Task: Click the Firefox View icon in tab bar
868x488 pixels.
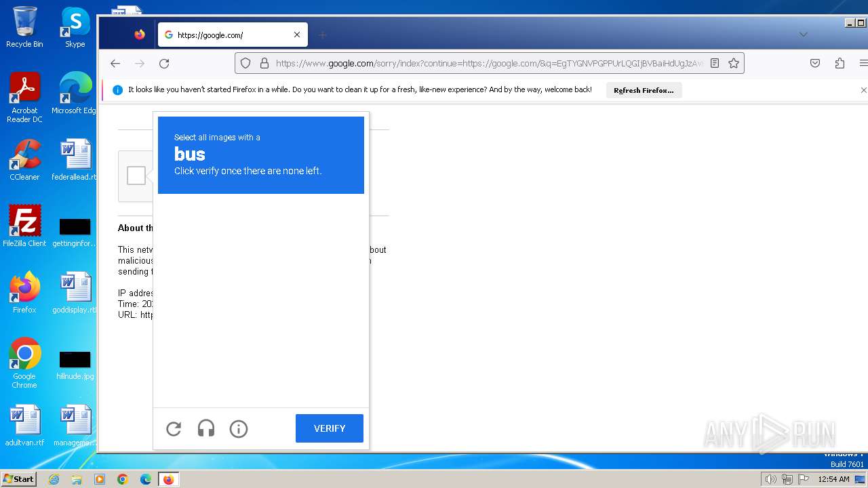Action: pos(140,35)
